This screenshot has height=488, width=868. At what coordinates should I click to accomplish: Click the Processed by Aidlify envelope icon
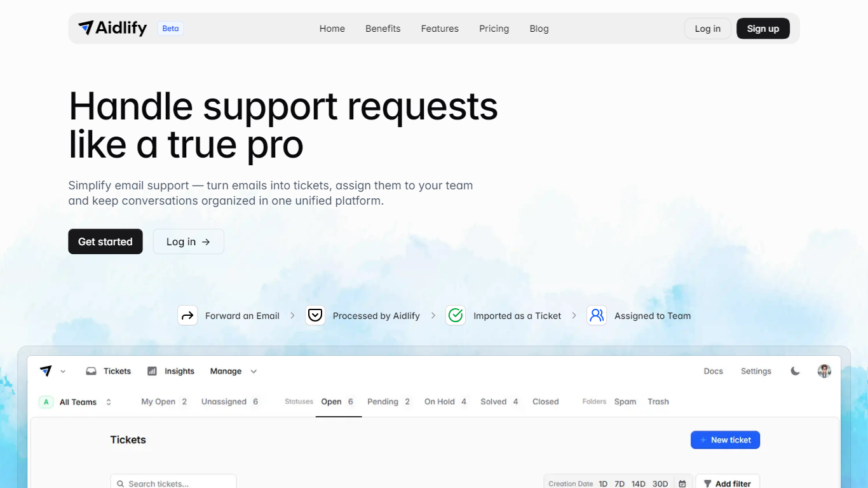[315, 315]
